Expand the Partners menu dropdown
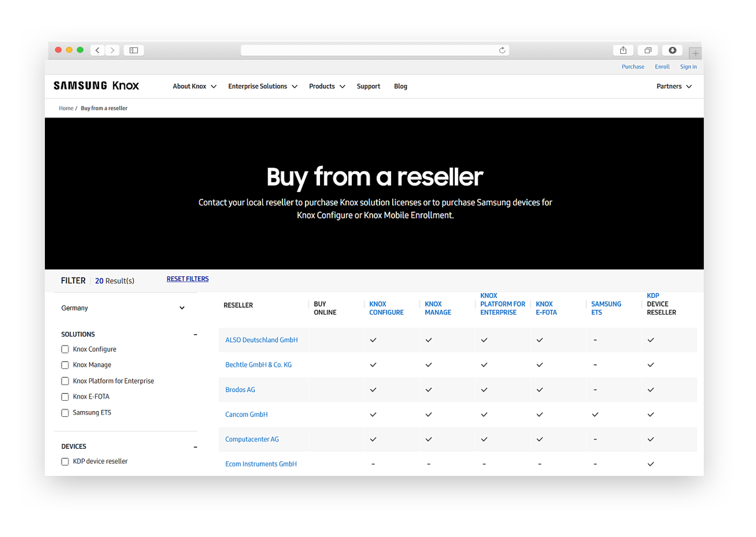Screen dimensions: 756x537 click(x=674, y=87)
